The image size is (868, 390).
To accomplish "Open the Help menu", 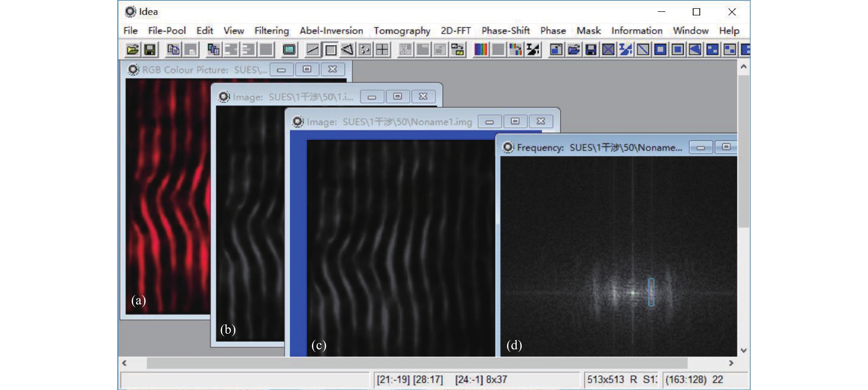I will (x=729, y=31).
